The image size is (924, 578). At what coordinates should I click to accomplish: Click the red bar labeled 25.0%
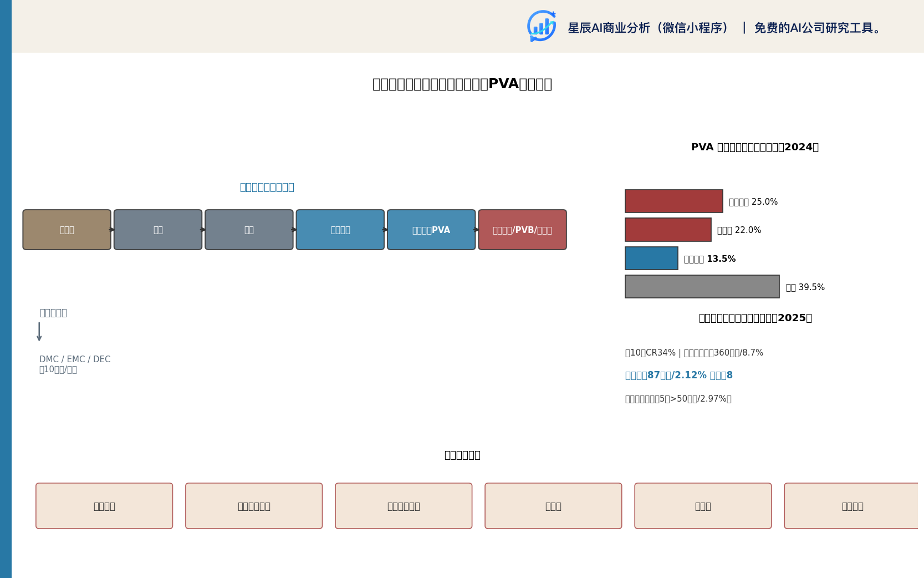coord(674,201)
